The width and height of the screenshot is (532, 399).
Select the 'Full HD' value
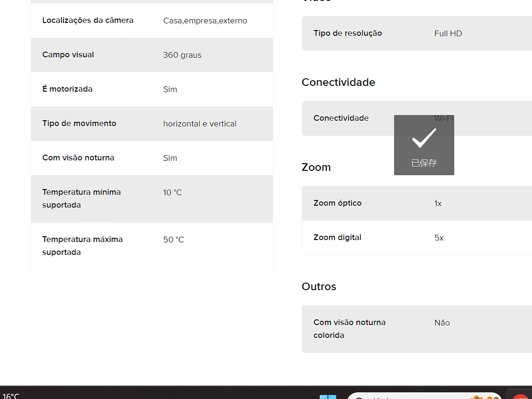pos(448,33)
